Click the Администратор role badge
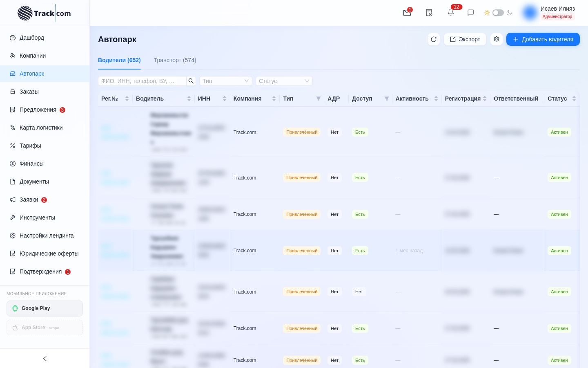588x368 pixels. [x=557, y=17]
